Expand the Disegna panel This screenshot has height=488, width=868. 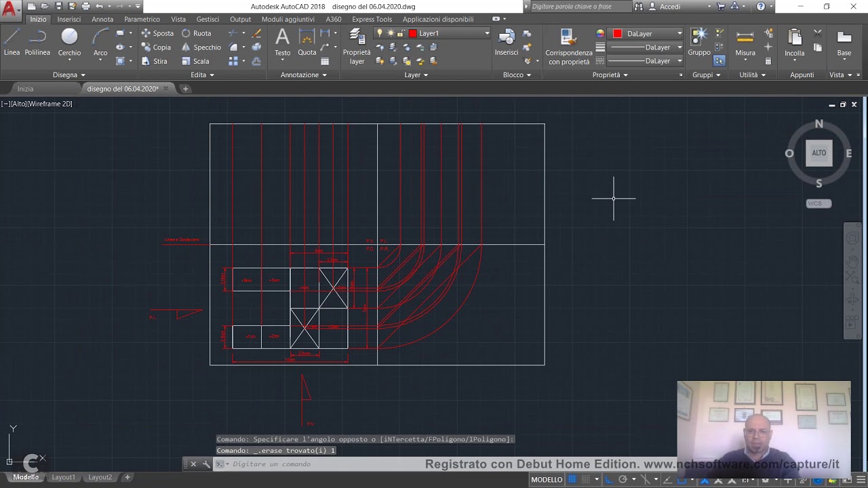69,75
